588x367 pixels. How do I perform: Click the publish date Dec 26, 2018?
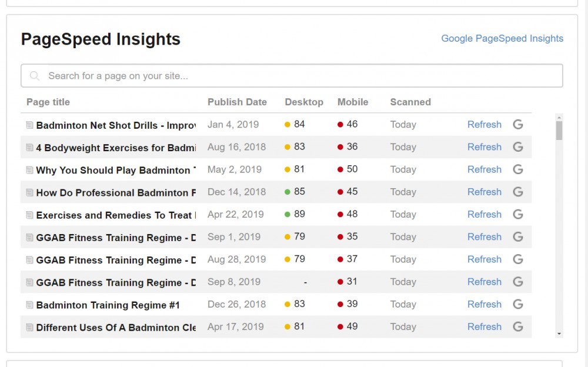tap(236, 304)
